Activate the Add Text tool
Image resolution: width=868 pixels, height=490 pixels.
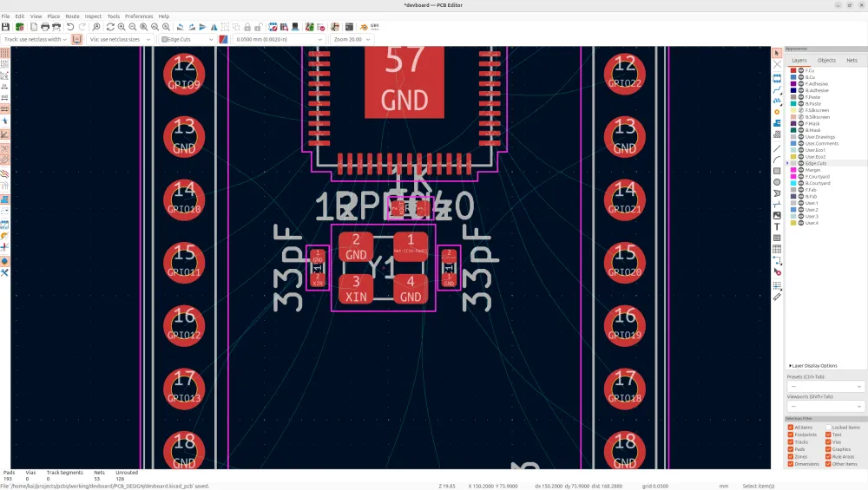tap(777, 226)
